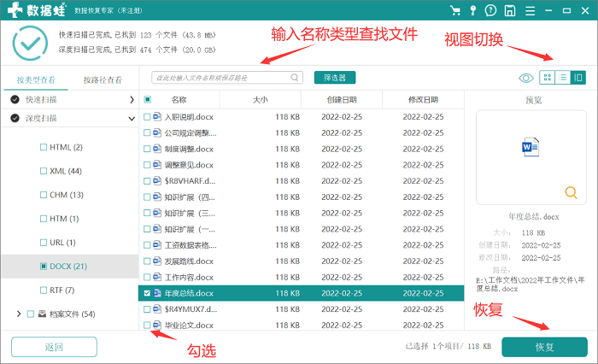
Task: Click the Word document preview thumbnail
Action: [x=531, y=147]
